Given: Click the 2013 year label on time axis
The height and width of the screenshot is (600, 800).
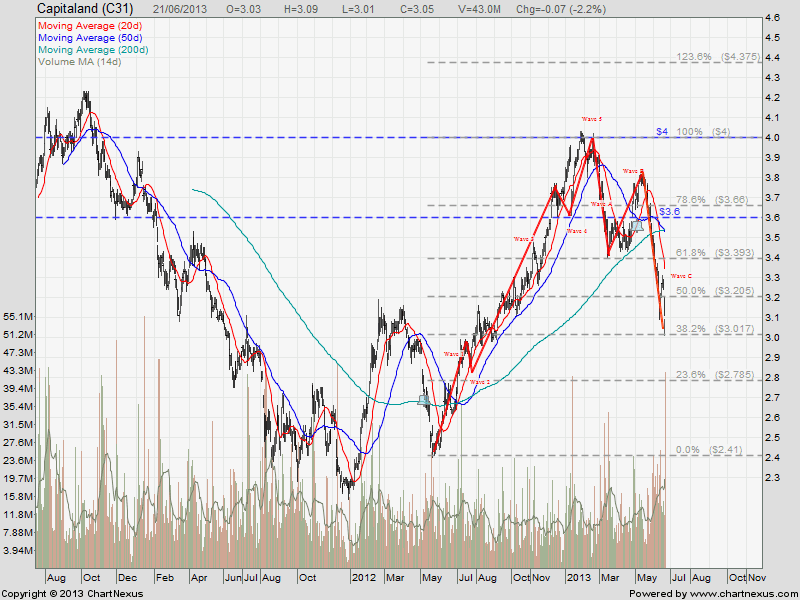Looking at the screenshot, I should [579, 578].
